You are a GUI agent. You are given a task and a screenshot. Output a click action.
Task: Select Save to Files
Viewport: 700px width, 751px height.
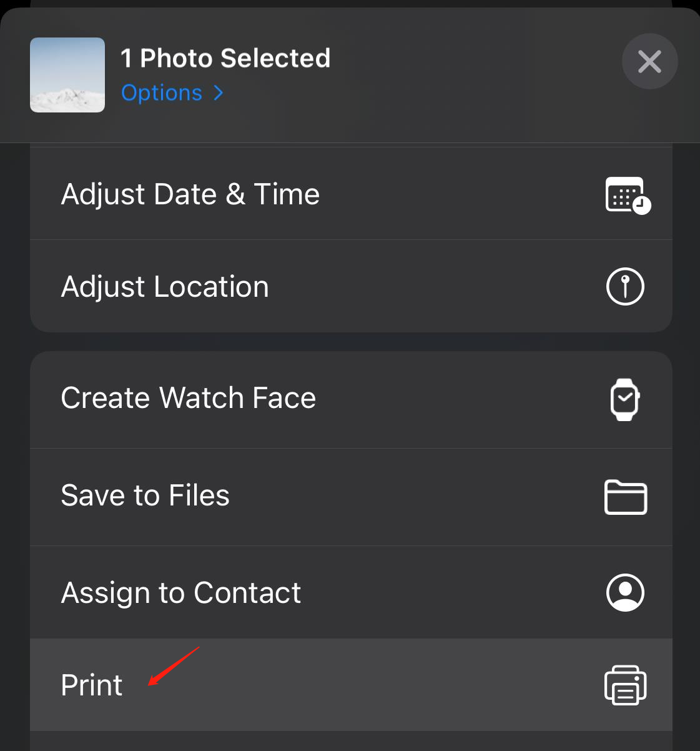[x=351, y=497]
